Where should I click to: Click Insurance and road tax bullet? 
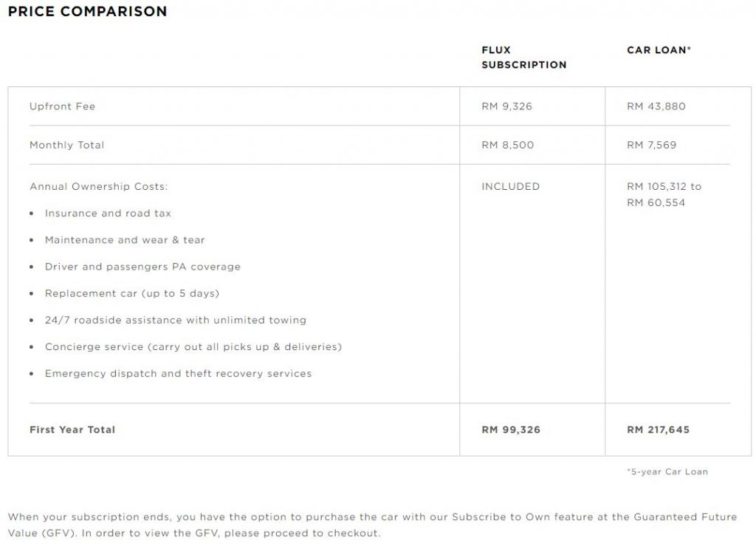108,213
